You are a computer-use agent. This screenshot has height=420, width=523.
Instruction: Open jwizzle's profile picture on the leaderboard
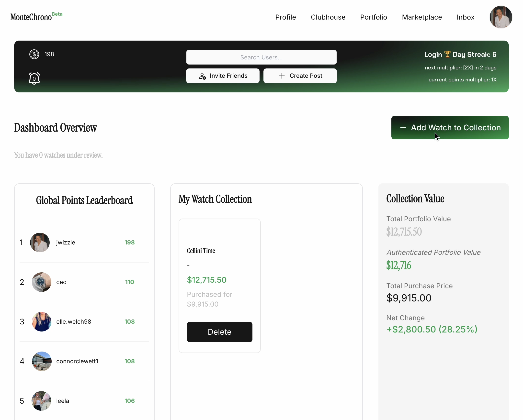pyautogui.click(x=40, y=242)
